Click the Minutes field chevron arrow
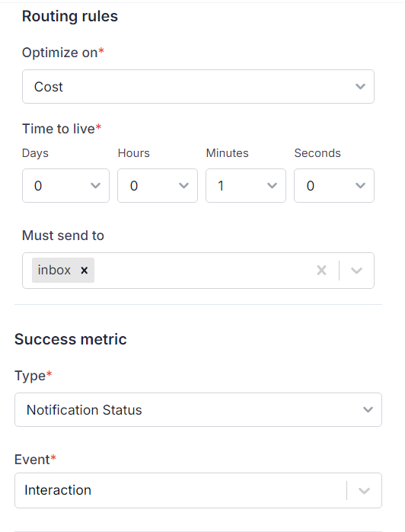 pyautogui.click(x=272, y=185)
